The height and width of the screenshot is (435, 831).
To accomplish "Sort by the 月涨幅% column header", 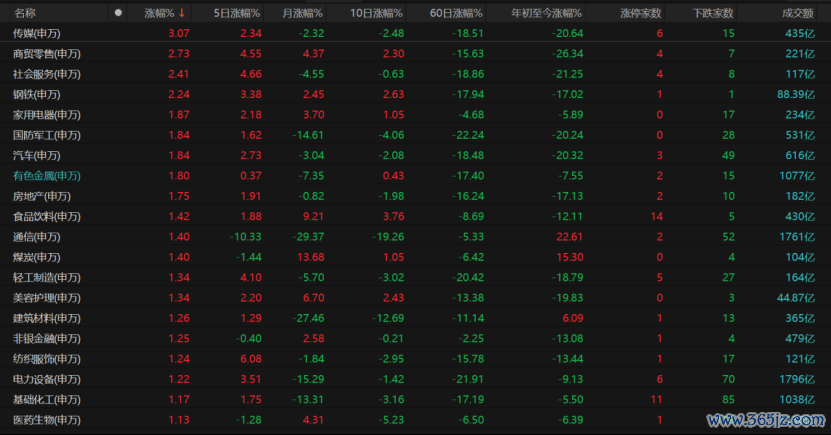I will click(x=302, y=13).
